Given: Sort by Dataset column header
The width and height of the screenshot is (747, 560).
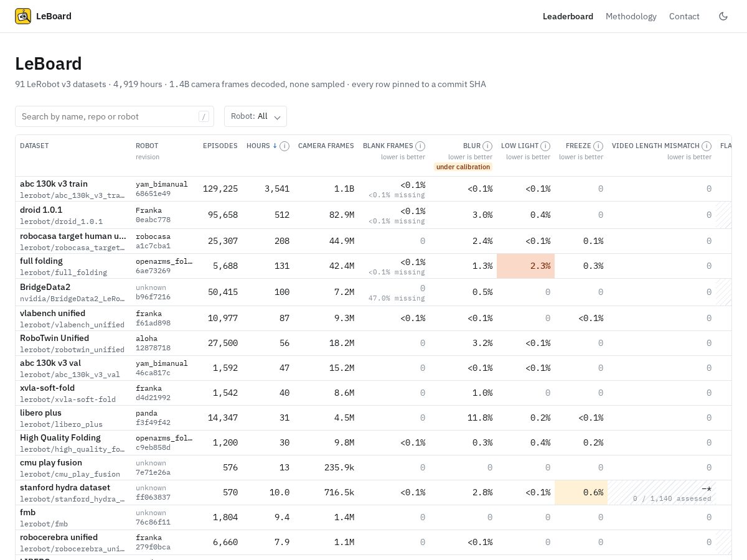Looking at the screenshot, I should click(x=34, y=146).
